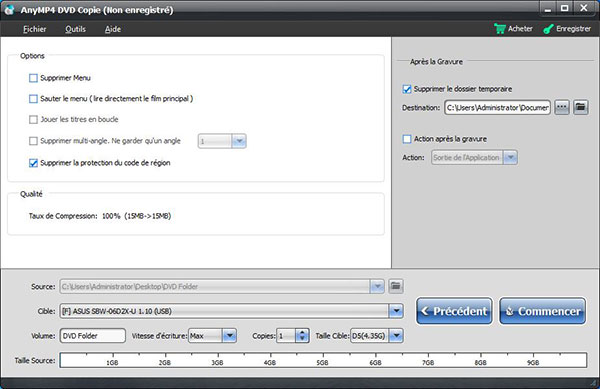The height and width of the screenshot is (389, 600).
Task: Check the Supprimer Menu checkbox
Action: click(33, 78)
